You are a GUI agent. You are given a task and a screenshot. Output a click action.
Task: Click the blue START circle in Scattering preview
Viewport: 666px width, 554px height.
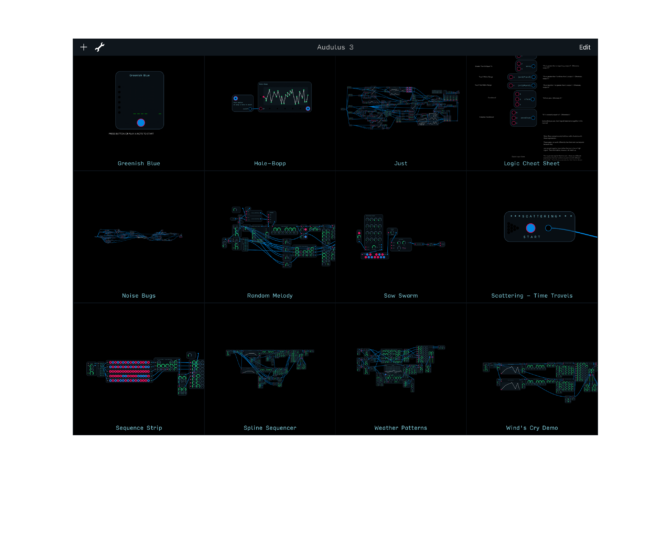pos(531,228)
